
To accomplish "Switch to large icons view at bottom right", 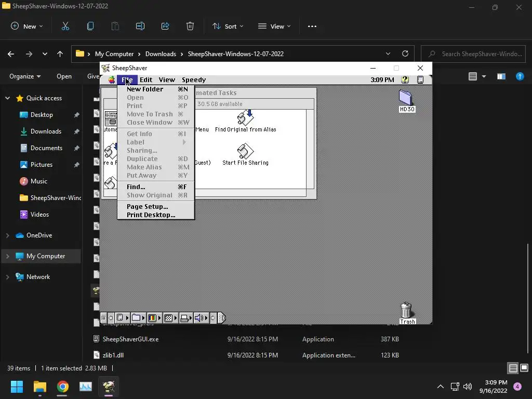I will [524, 368].
